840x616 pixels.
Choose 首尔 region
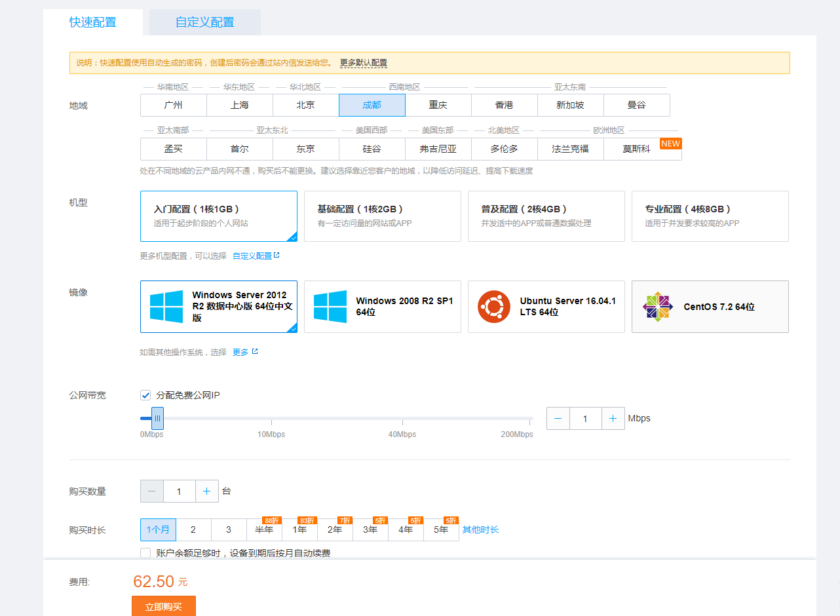[x=240, y=149]
